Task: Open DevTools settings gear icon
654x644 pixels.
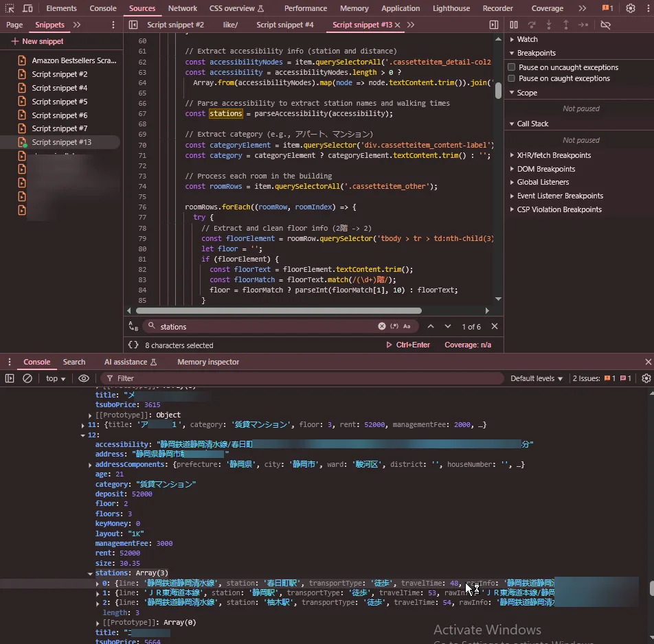Action: [x=630, y=8]
